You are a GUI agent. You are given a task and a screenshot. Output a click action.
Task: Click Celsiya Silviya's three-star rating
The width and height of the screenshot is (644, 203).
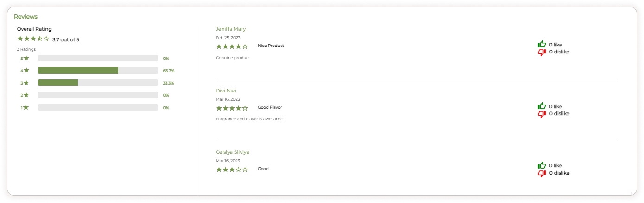(x=232, y=169)
